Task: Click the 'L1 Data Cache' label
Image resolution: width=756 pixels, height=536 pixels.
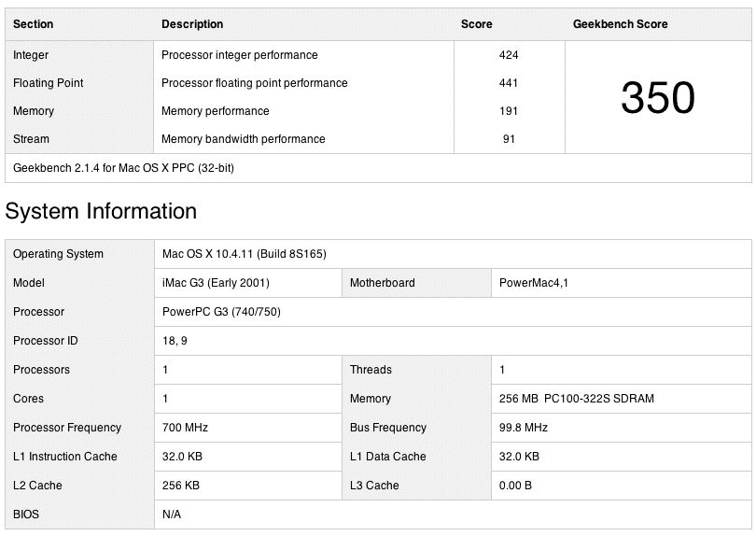Action: coord(388,457)
